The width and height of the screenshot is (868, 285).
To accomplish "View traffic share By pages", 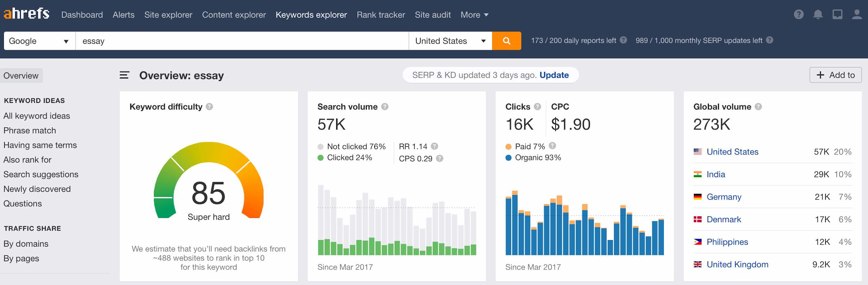I will point(21,258).
